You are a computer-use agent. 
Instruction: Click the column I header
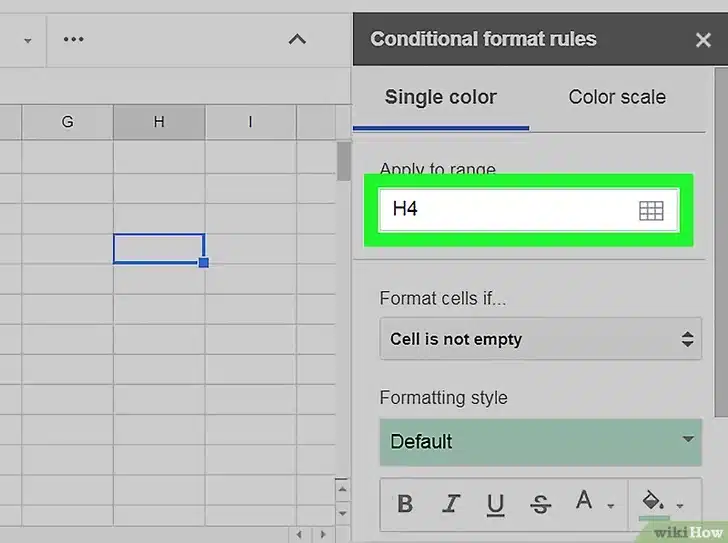(250, 123)
